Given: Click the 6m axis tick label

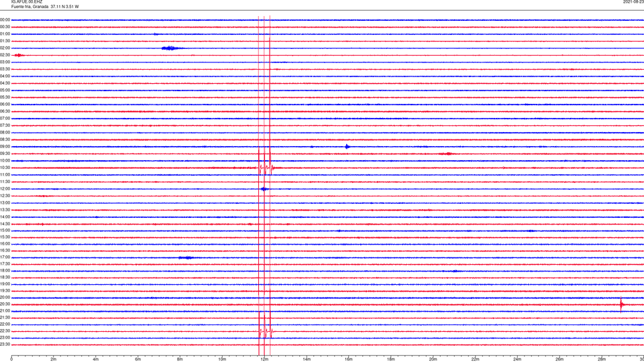Looking at the screenshot, I should [x=138, y=359].
